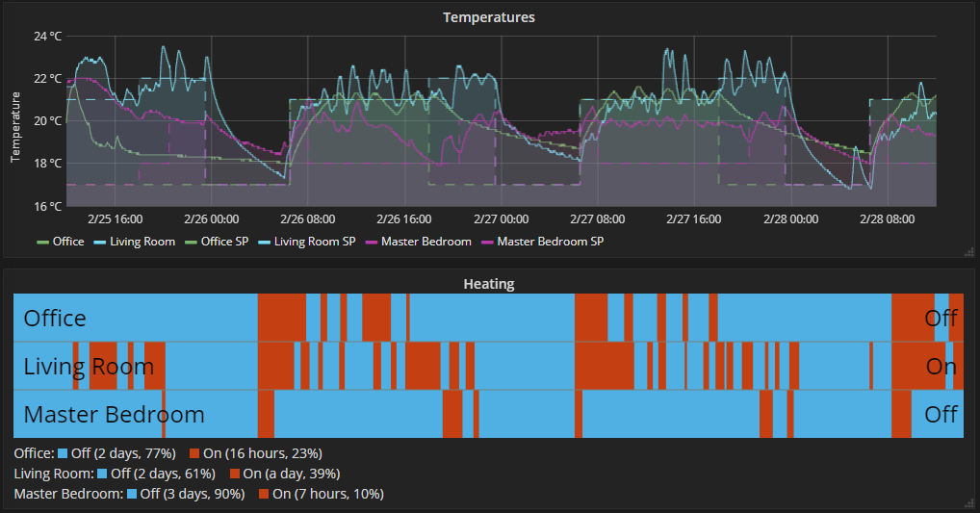Click the magenta color line beside Master Bedroom legend
The height and width of the screenshot is (513, 980).
tap(372, 242)
